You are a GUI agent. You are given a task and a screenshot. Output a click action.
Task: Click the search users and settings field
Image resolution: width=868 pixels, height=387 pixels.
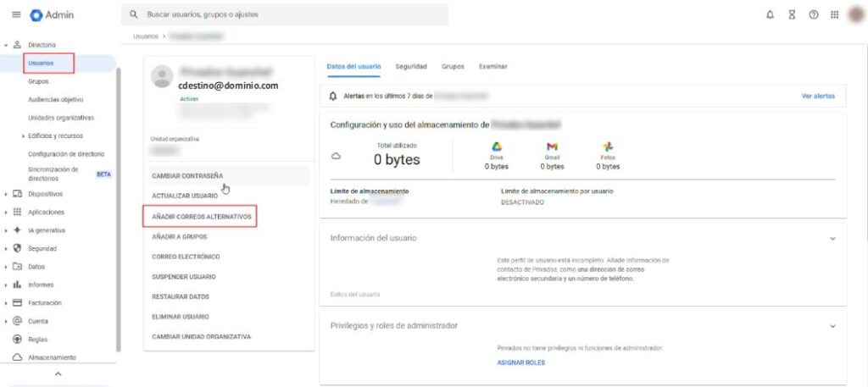click(288, 15)
